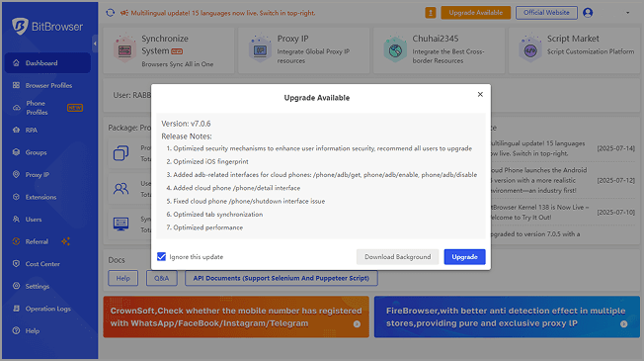Click the monitor sync icon in Package panel
644x361 pixels.
tap(121, 224)
